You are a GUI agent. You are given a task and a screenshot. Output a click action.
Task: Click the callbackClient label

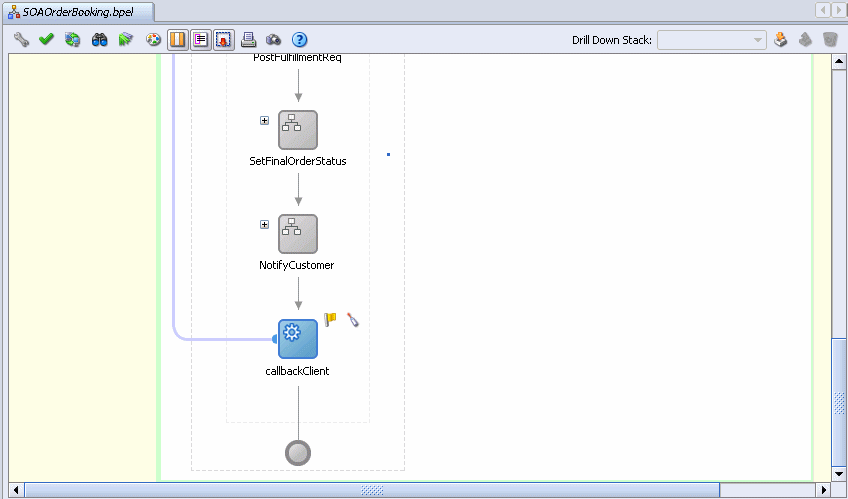(x=297, y=371)
